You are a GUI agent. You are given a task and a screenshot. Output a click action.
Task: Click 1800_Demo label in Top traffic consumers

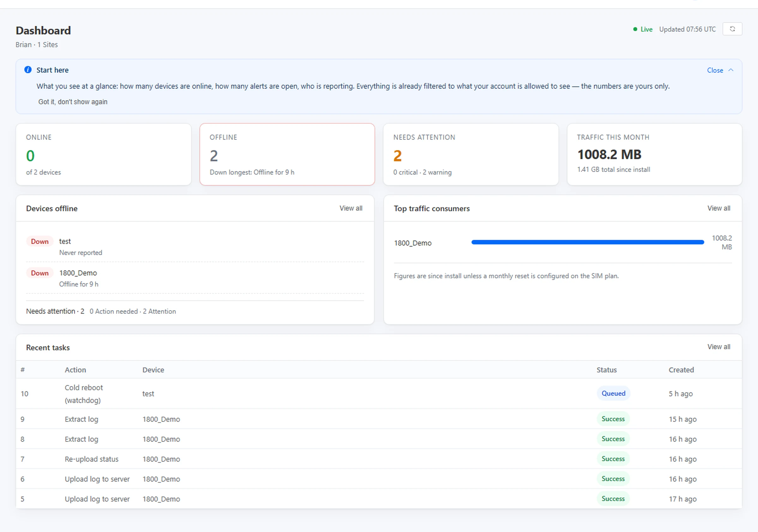click(413, 243)
